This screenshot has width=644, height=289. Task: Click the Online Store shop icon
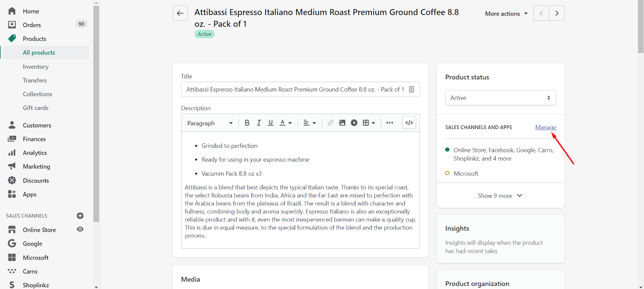[12, 230]
